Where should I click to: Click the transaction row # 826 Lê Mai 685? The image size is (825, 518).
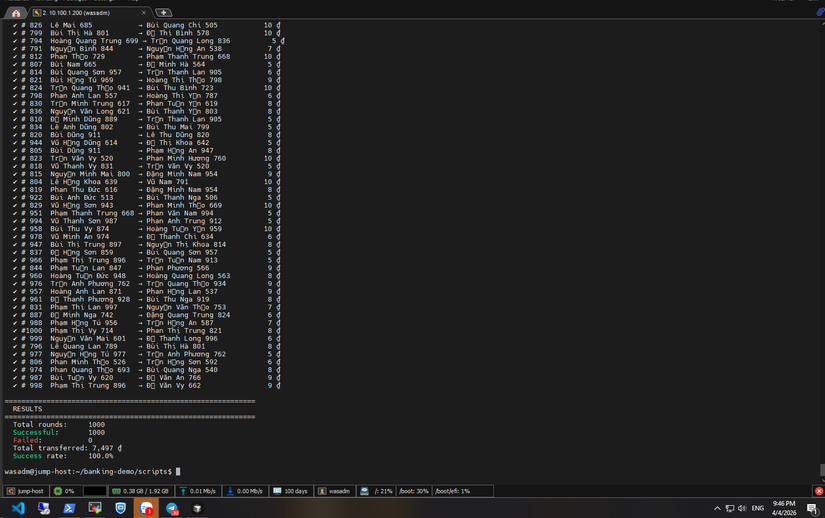click(x=146, y=25)
